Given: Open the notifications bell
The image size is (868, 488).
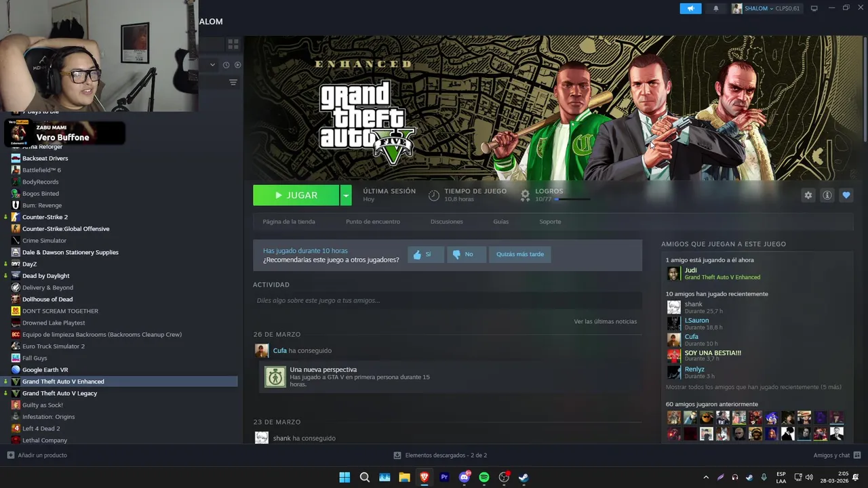Looking at the screenshot, I should point(716,8).
